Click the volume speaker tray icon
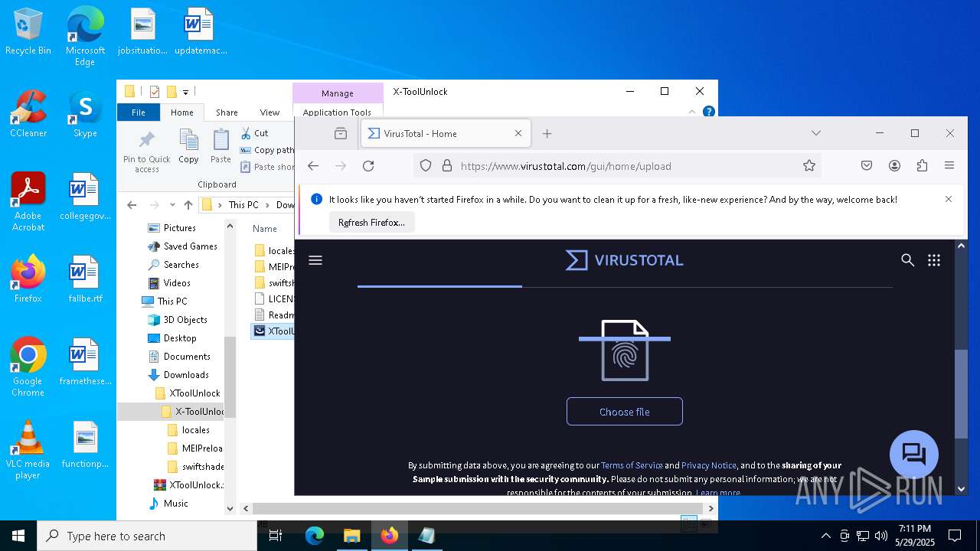Viewport: 980px width, 551px height. tap(881, 536)
